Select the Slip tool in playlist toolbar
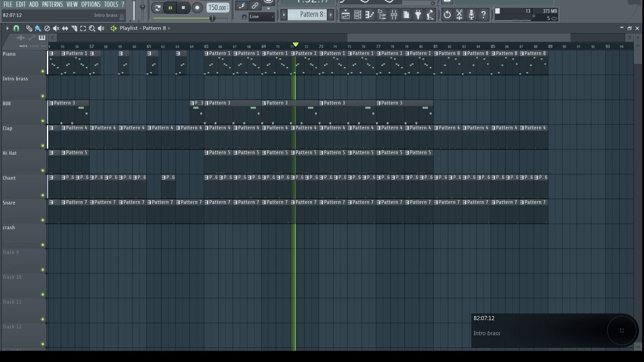 65,28
